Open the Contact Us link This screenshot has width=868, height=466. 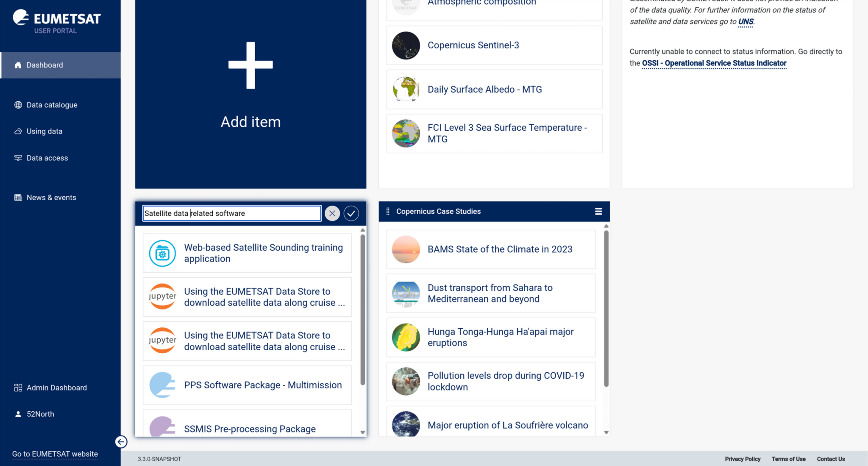[x=831, y=459]
